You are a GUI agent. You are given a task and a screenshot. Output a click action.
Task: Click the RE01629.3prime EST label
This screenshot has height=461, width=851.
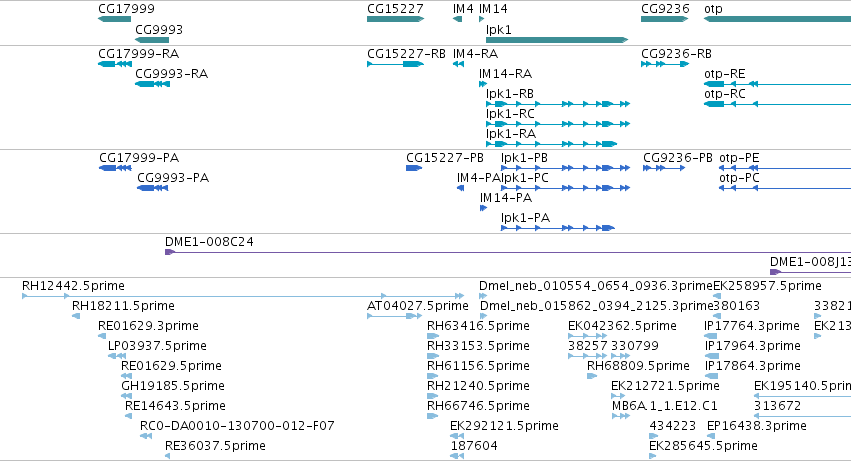click(x=148, y=326)
